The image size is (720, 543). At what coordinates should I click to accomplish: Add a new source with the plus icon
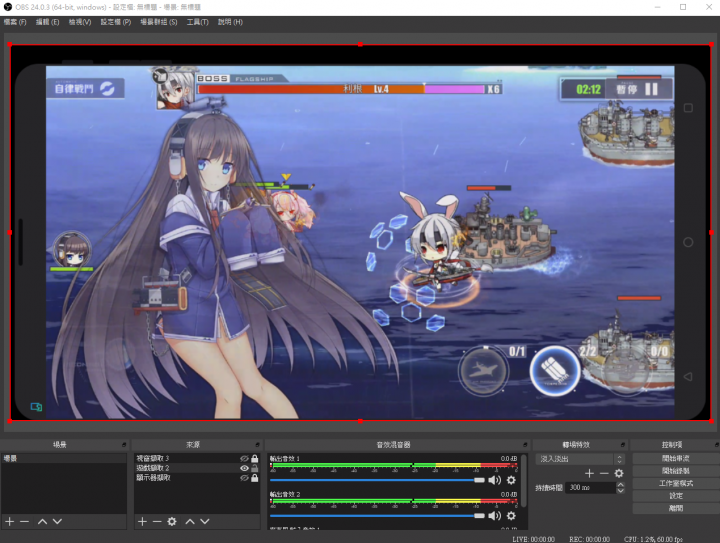tap(142, 521)
